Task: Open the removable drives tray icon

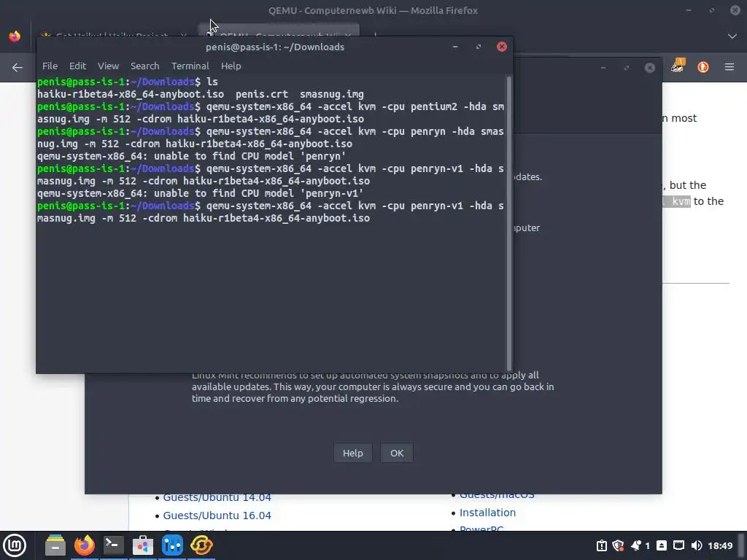Action: (x=662, y=545)
